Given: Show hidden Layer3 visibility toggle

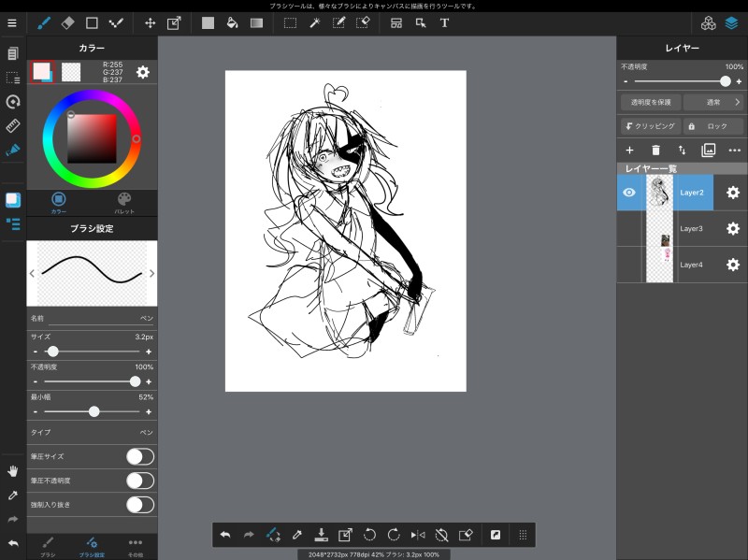Looking at the screenshot, I should pyautogui.click(x=629, y=228).
